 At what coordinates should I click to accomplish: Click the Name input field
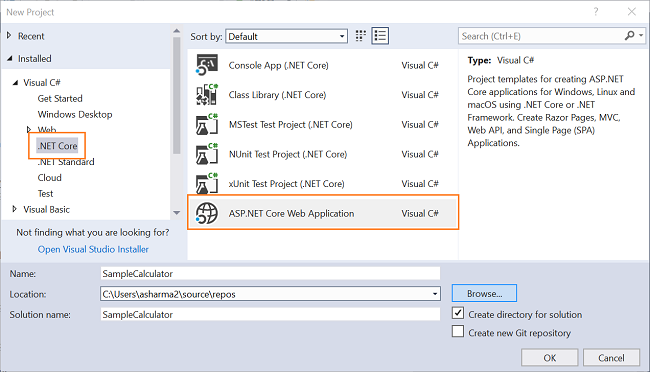coord(270,273)
